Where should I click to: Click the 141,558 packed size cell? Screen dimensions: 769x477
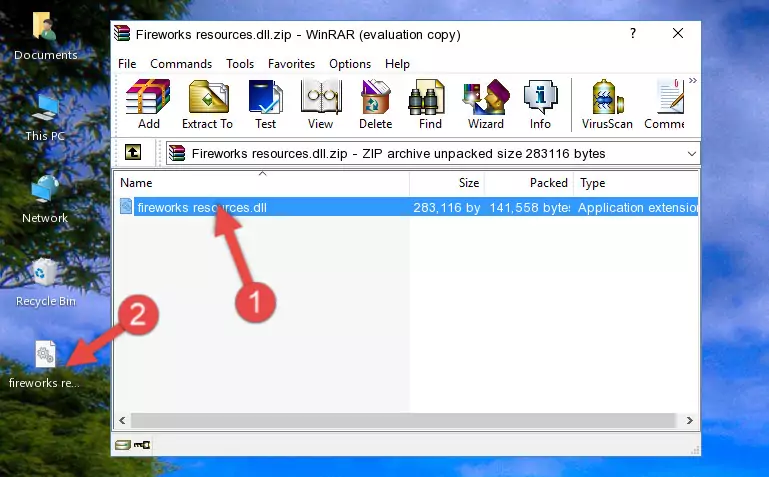pos(530,207)
